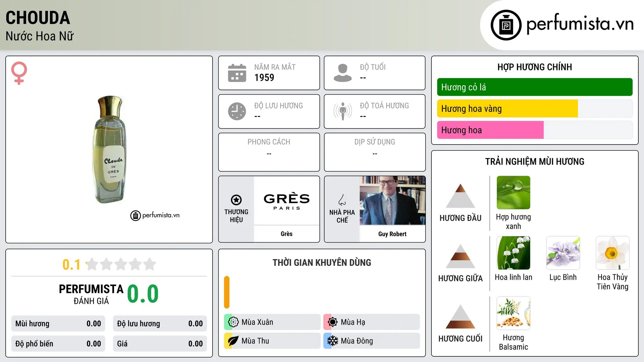Select the Mùa Hạ season button
Screen dimensions: 644x362
[372, 322]
